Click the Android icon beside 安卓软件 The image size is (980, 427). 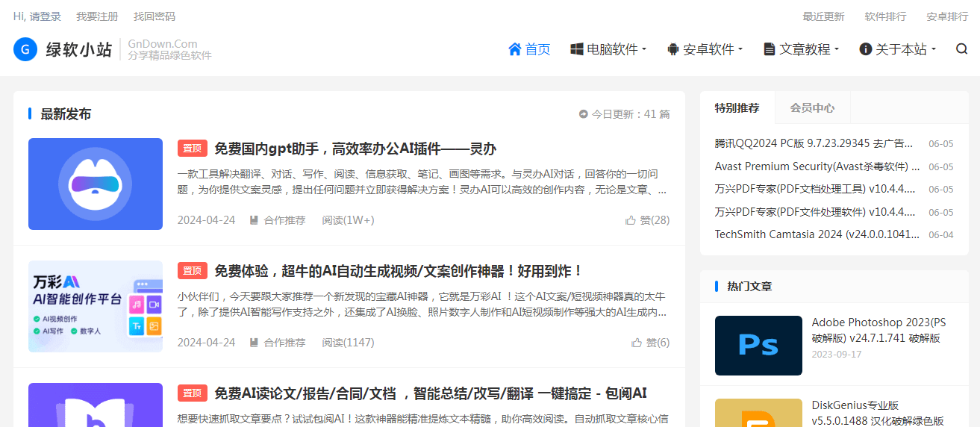[x=672, y=49]
